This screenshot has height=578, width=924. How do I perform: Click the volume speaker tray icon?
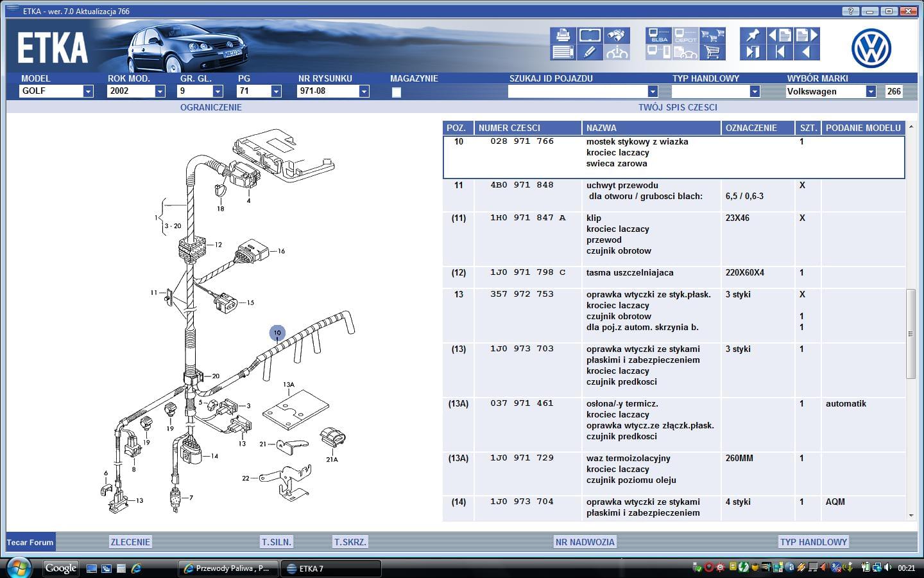pyautogui.click(x=887, y=568)
